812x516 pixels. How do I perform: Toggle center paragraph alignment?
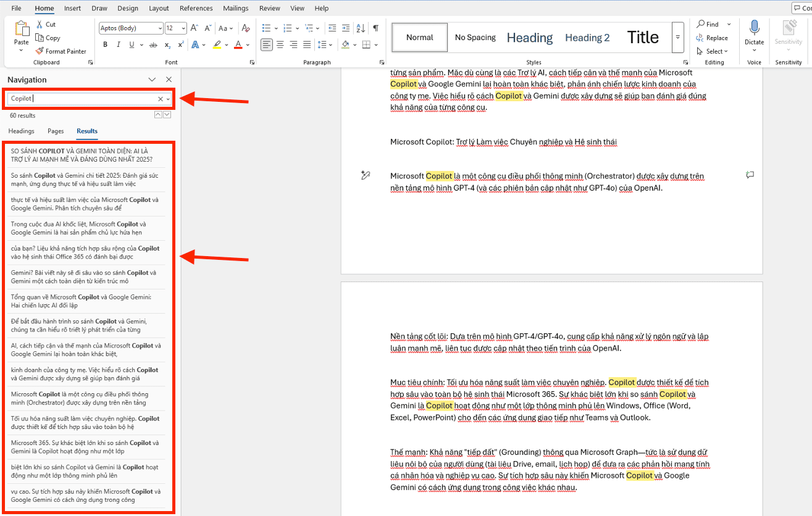click(280, 44)
